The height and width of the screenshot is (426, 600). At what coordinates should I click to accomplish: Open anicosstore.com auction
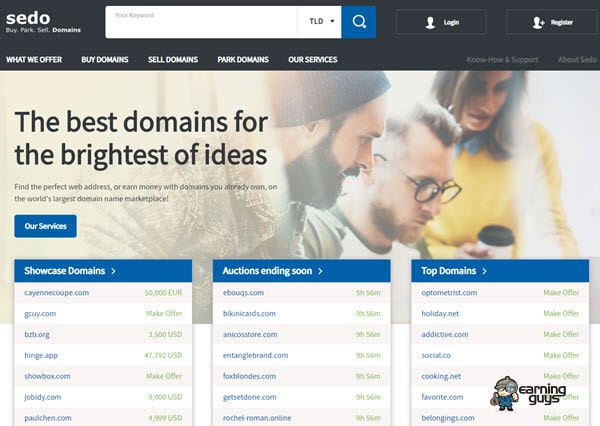pyautogui.click(x=250, y=335)
